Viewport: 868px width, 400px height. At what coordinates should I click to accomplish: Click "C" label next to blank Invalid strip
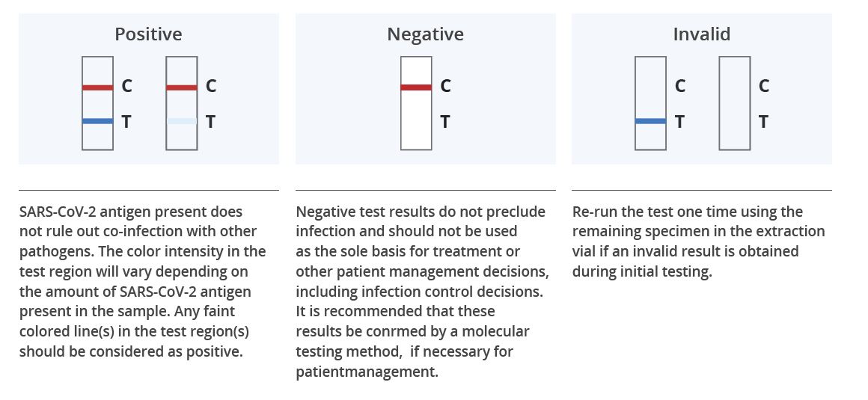[763, 87]
